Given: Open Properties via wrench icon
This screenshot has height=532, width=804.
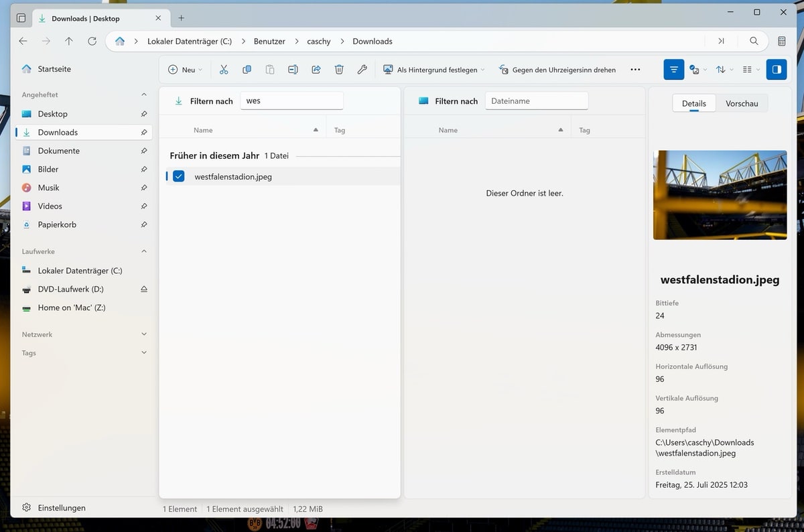Looking at the screenshot, I should (362, 70).
